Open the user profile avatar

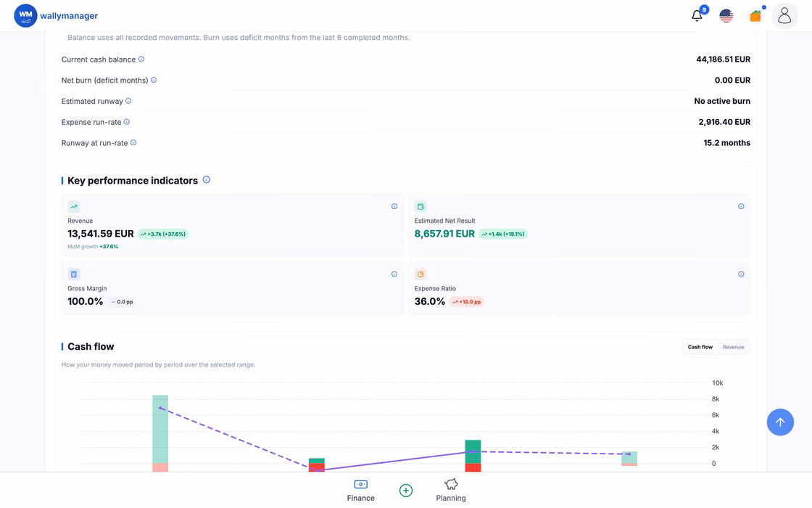pos(784,15)
